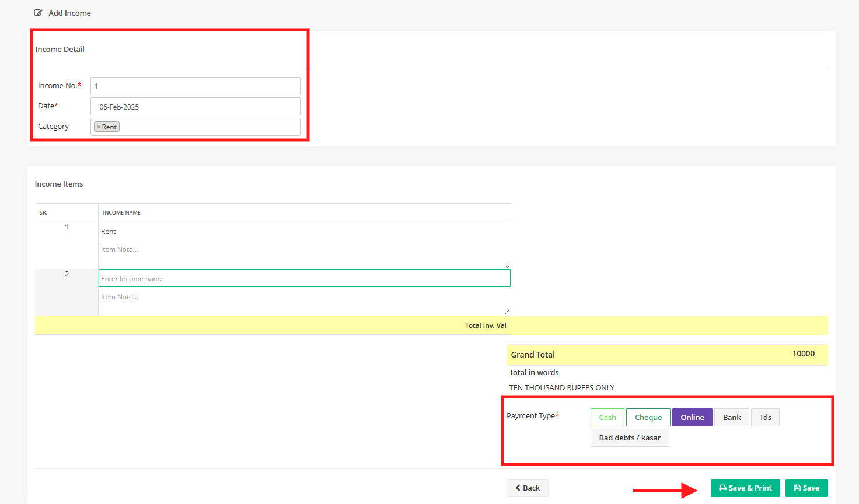Grab the resize handle of first Item Note
Image resolution: width=859 pixels, height=504 pixels.
(x=507, y=265)
